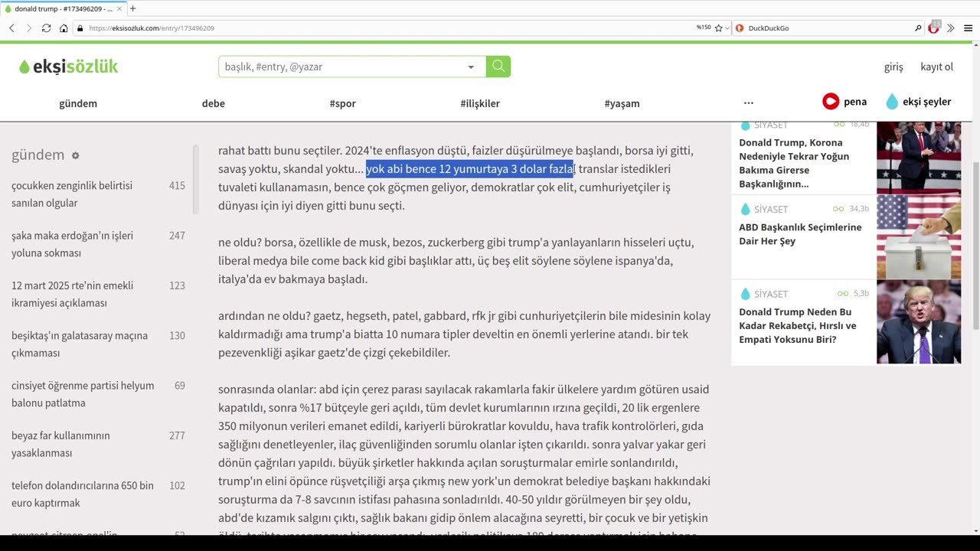980x551 pixels.
Task: Open topic telefon dolandırıcılarına 650 bin euro kaptırmak
Action: coord(83,494)
